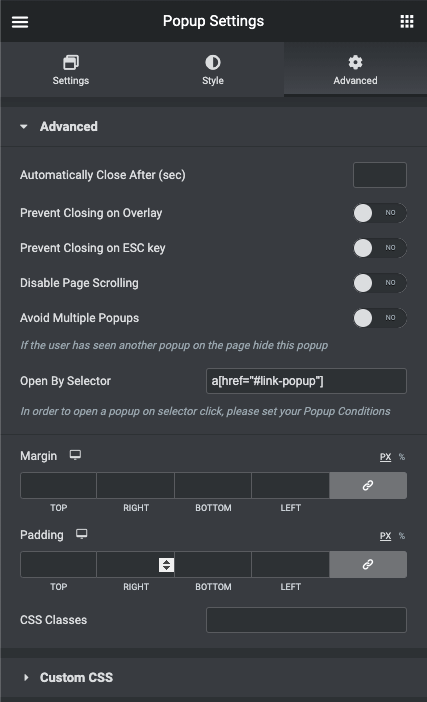Click the Settings tab icon
427x702 pixels.
(x=71, y=62)
